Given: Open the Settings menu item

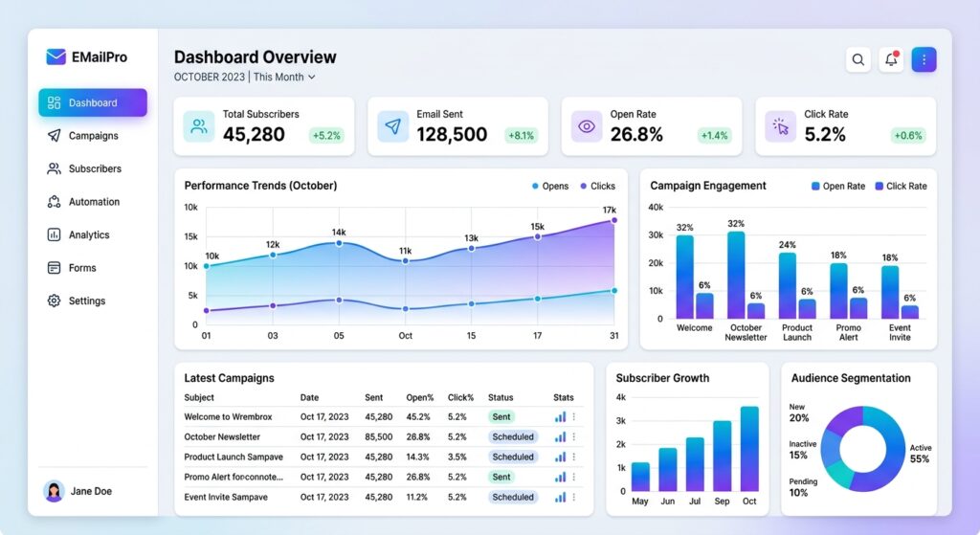Looking at the screenshot, I should point(93,301).
